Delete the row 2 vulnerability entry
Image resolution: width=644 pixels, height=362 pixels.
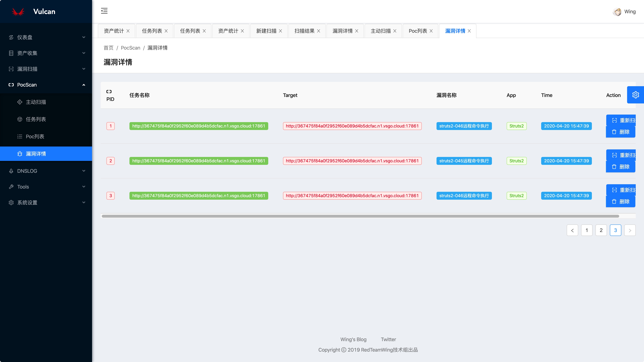pyautogui.click(x=620, y=167)
